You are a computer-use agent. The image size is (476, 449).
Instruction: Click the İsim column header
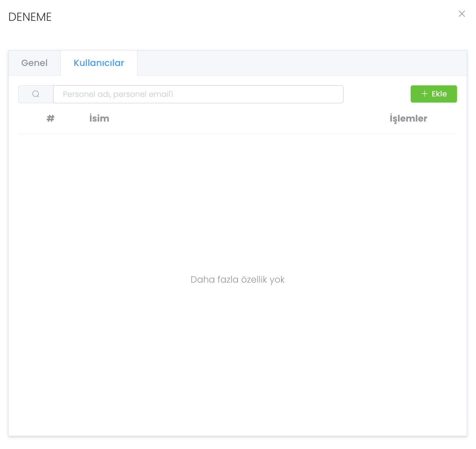pos(99,118)
